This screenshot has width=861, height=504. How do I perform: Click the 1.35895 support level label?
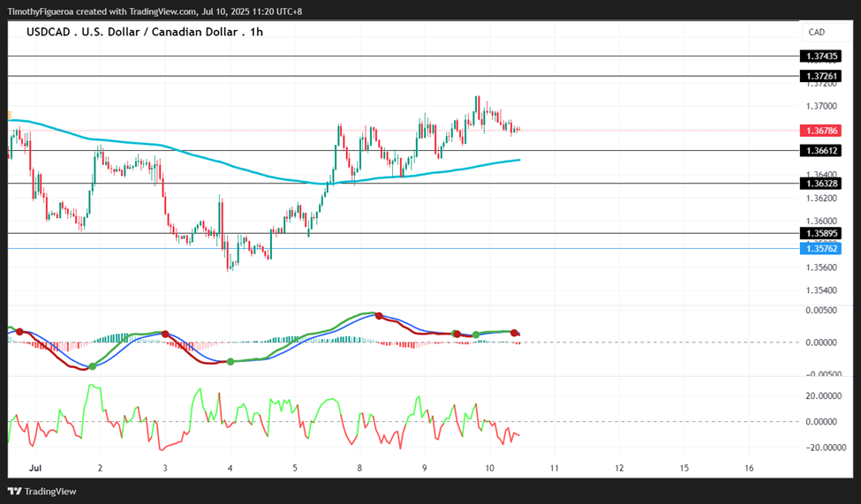pos(820,233)
